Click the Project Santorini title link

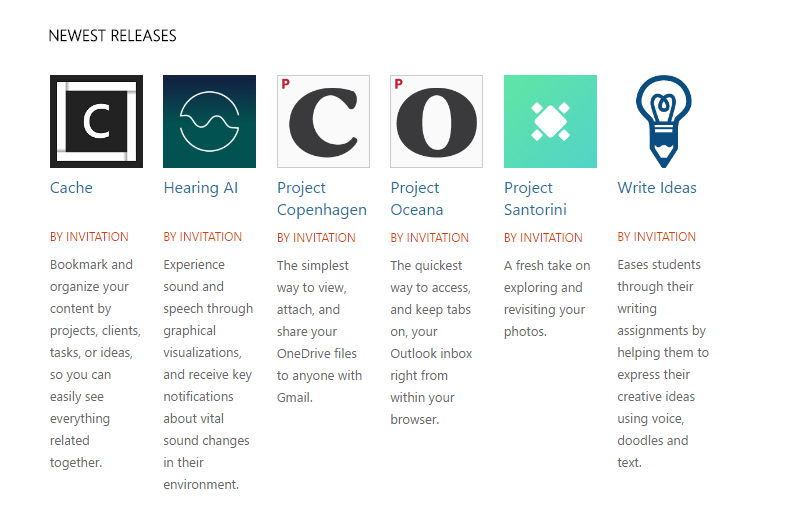pyautogui.click(x=535, y=199)
